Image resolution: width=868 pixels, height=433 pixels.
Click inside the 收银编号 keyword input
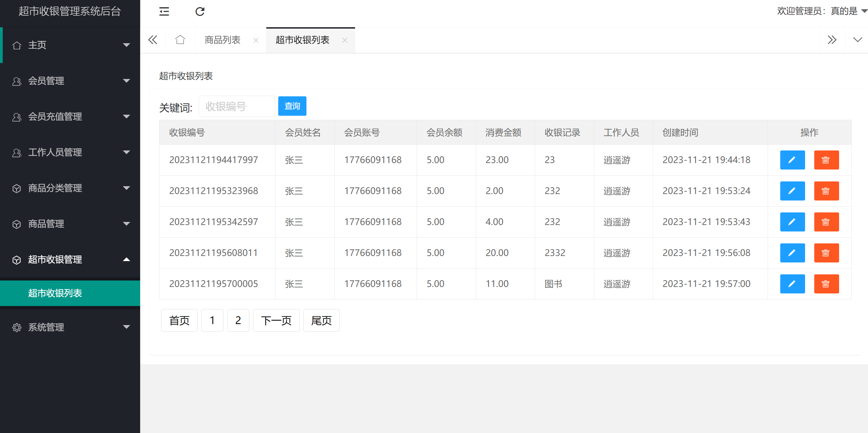(x=236, y=106)
